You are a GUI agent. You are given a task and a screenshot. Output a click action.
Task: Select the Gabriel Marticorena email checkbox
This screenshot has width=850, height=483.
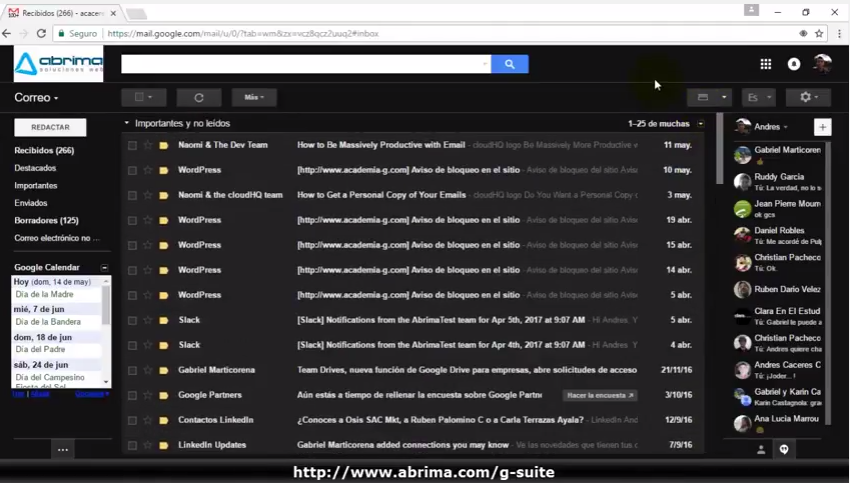[x=132, y=370]
